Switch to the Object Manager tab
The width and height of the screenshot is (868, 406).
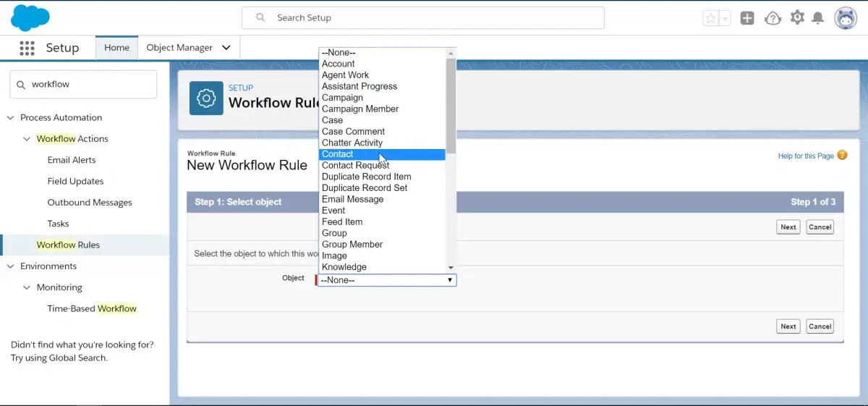click(179, 48)
